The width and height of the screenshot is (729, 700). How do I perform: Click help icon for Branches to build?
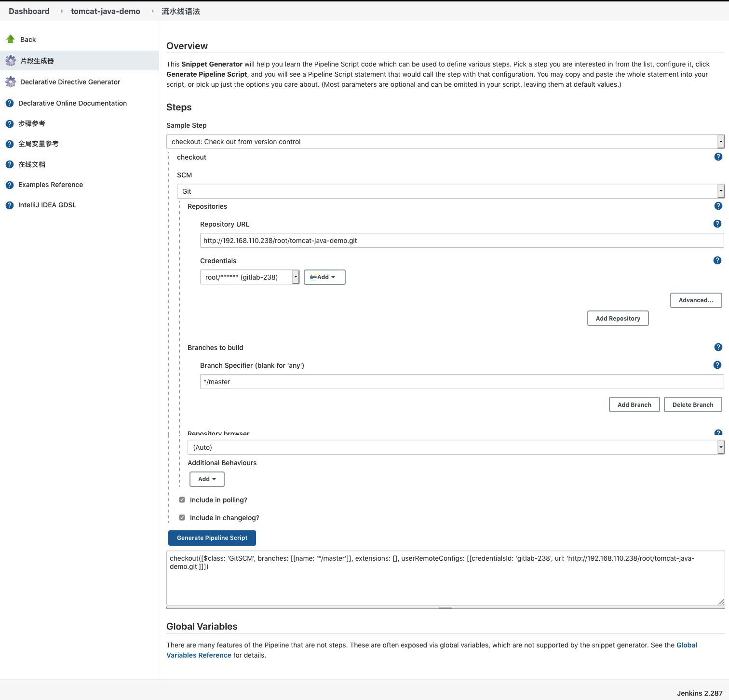718,347
